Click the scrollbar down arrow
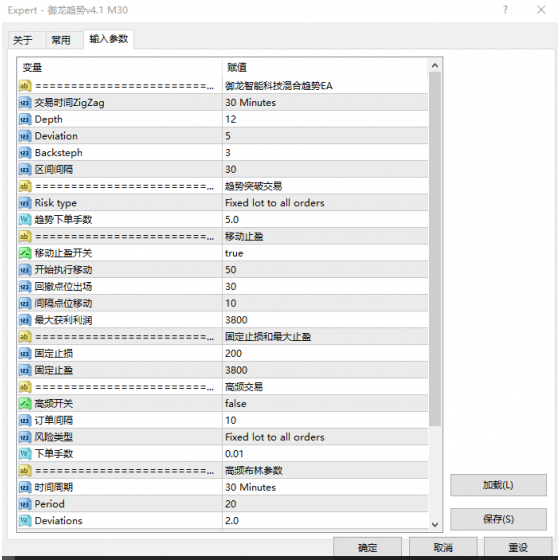The height and width of the screenshot is (560, 560). (435, 524)
